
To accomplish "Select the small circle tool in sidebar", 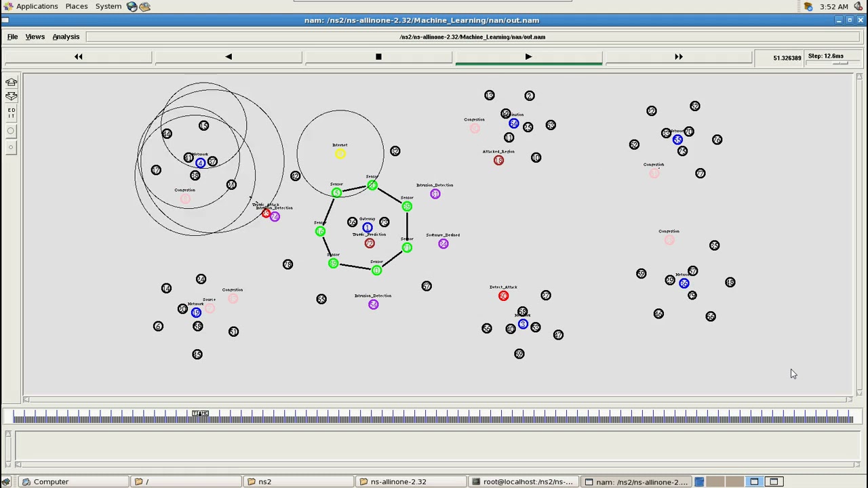I will coord(11,147).
